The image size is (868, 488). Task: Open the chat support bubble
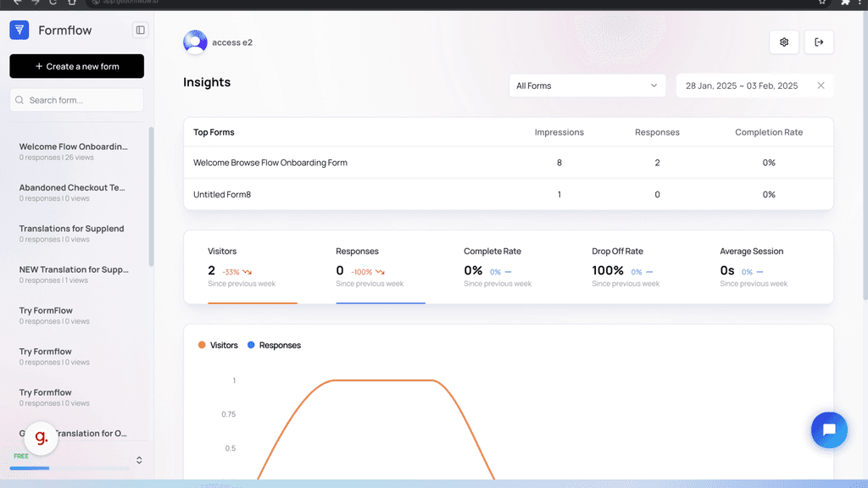(x=829, y=430)
